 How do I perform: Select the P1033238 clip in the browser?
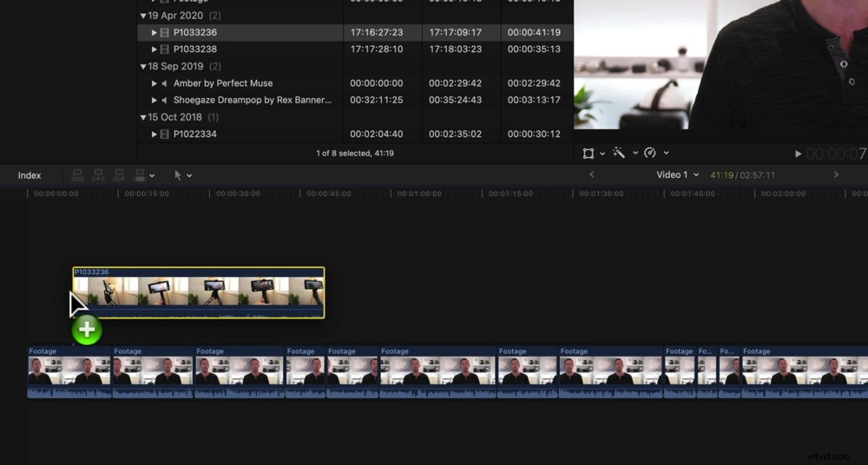[x=194, y=49]
